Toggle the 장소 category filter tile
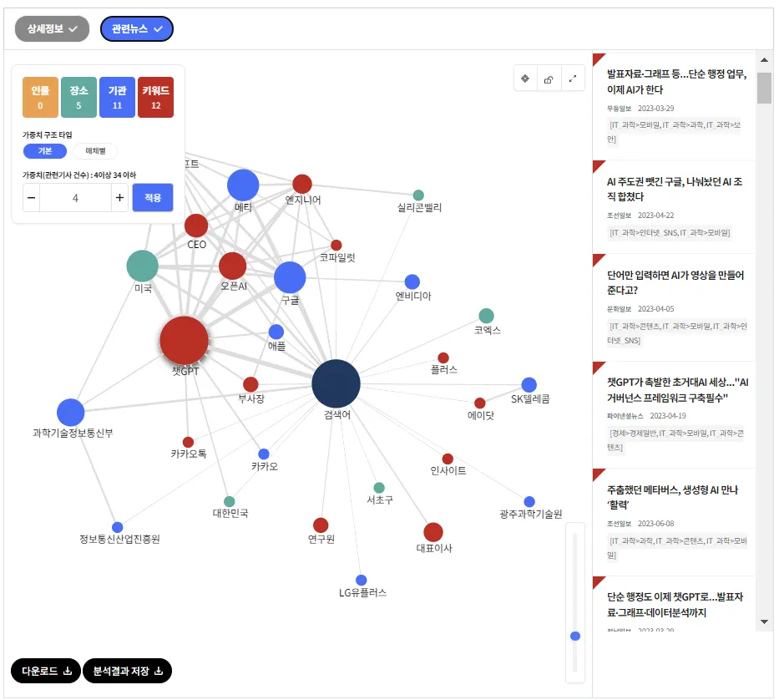The height and width of the screenshot is (700, 779). [78, 97]
